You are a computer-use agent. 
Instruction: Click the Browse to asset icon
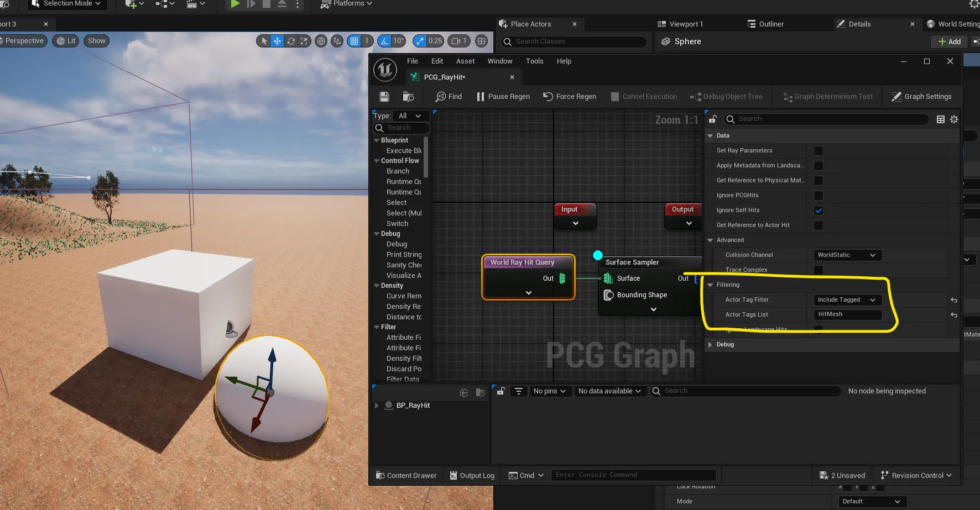pyautogui.click(x=409, y=97)
